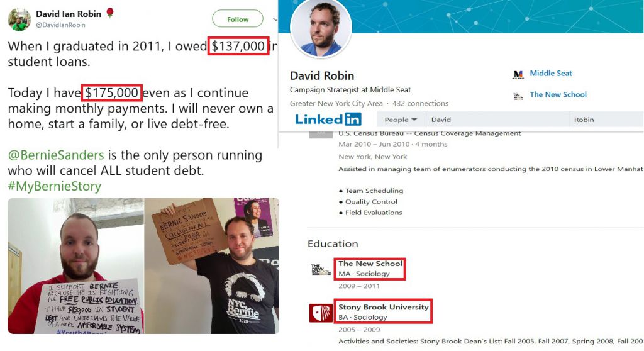Click the rose emoji next to name
This screenshot has height=351, width=644.
109,13
